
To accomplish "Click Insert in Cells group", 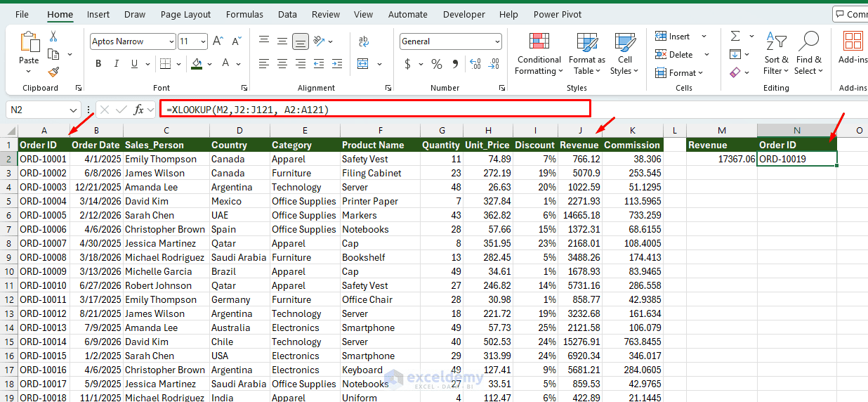I will [673, 37].
